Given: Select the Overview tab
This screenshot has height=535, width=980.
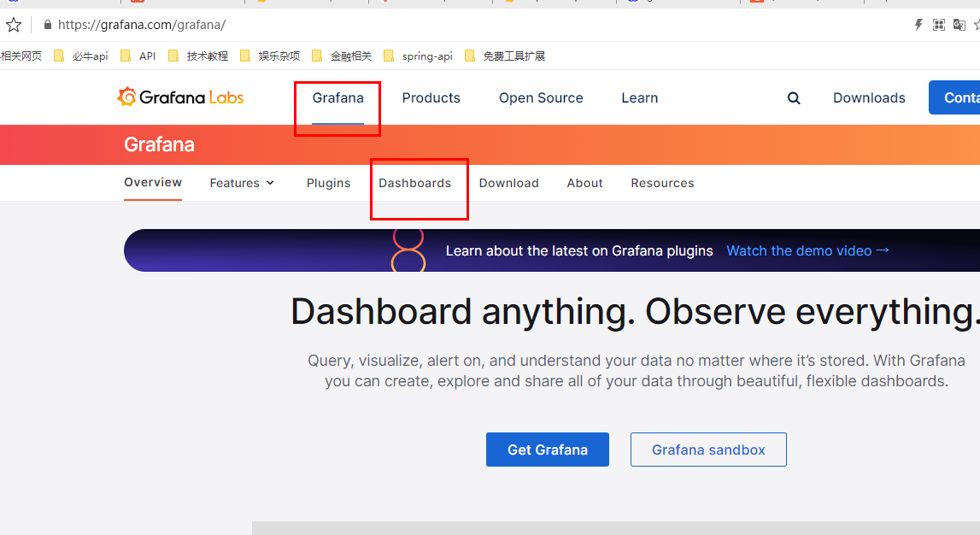Looking at the screenshot, I should point(153,183).
